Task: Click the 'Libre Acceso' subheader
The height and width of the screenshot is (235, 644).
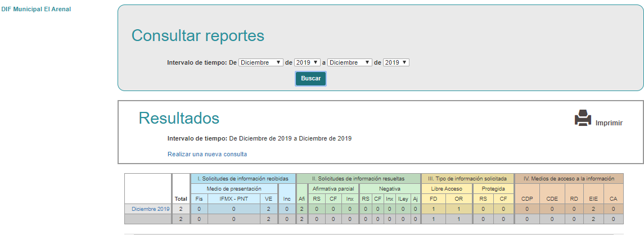Action: (x=447, y=188)
